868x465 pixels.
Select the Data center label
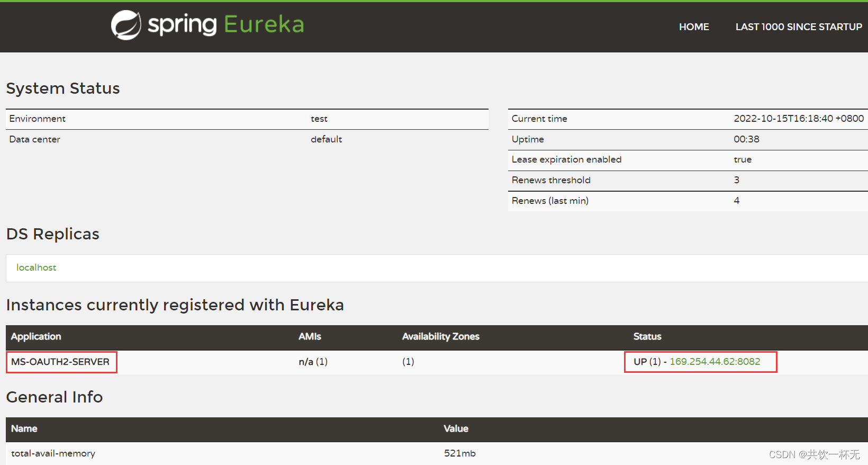click(x=35, y=139)
